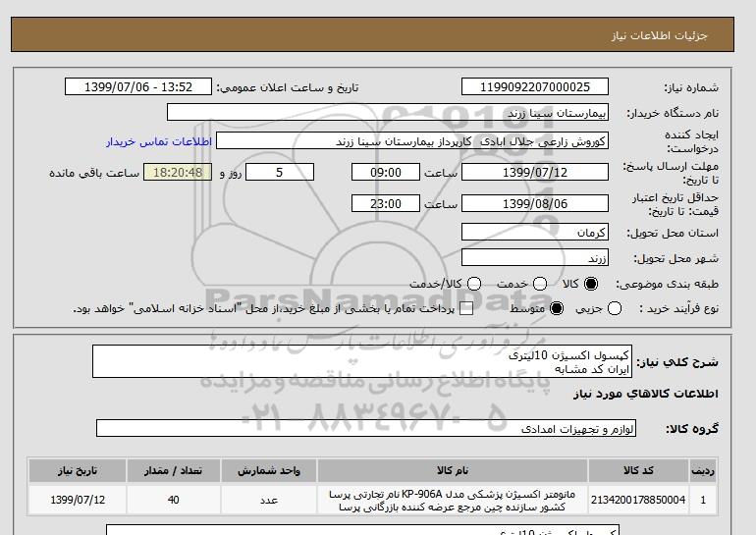Click the تعداد / مقدار column header
756x535 pixels.
point(174,471)
